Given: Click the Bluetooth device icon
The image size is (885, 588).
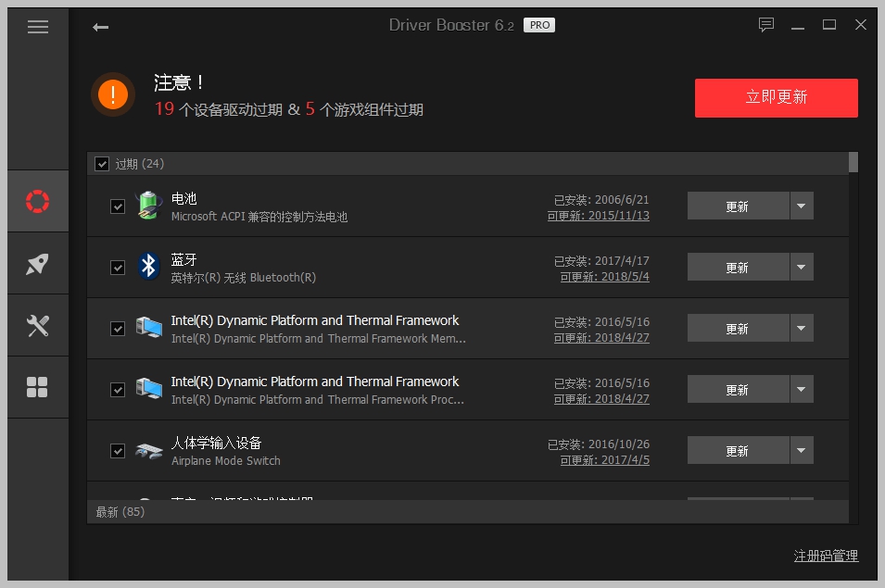Looking at the screenshot, I should tap(148, 266).
